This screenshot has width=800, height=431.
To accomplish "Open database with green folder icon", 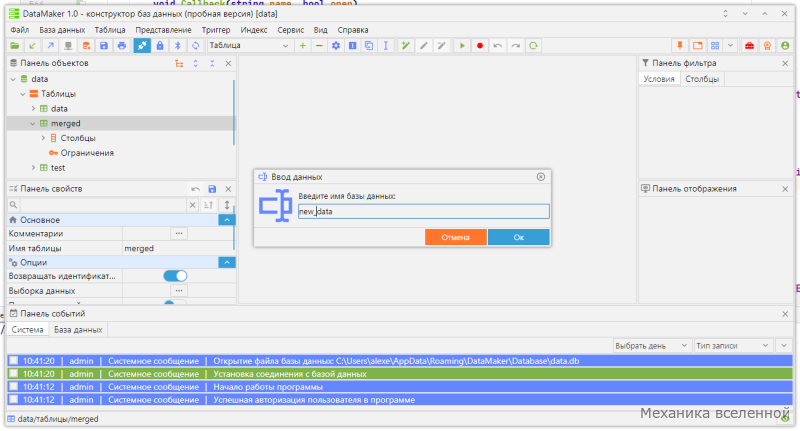I will (15, 46).
